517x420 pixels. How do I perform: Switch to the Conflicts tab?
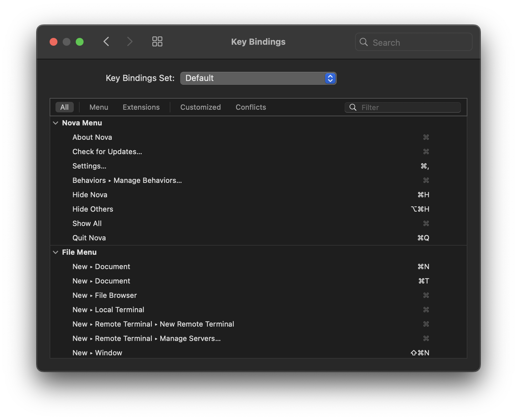pos(251,107)
